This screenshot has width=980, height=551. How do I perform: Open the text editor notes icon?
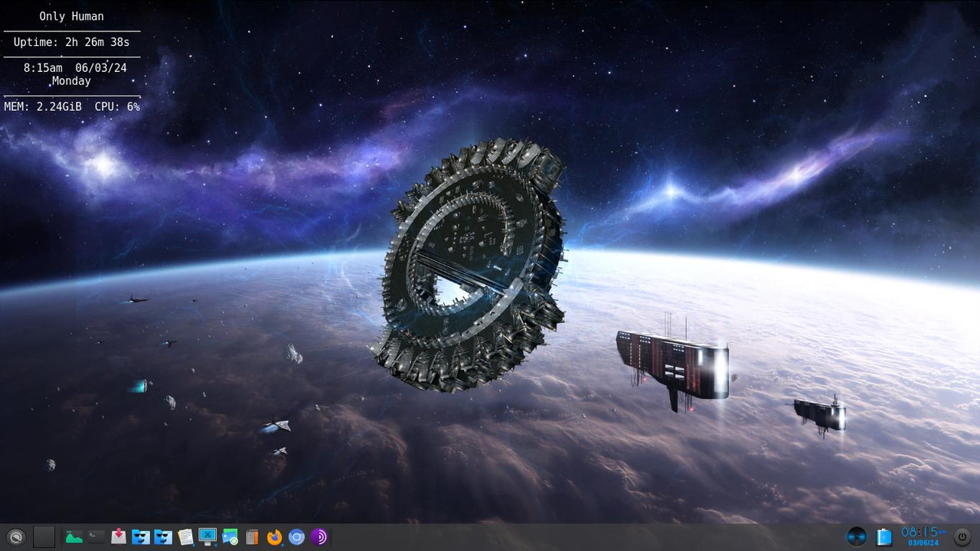click(x=185, y=537)
